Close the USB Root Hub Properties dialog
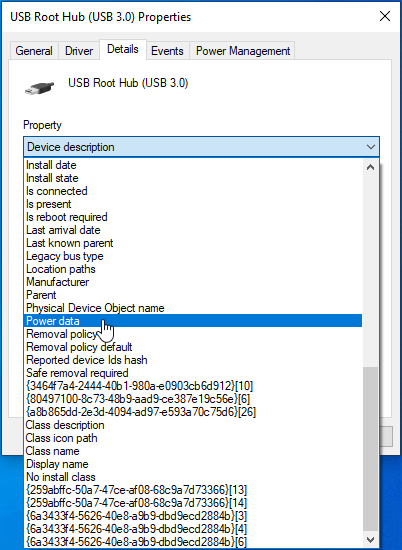Screen dimensions: 402x550 tap(385, 16)
